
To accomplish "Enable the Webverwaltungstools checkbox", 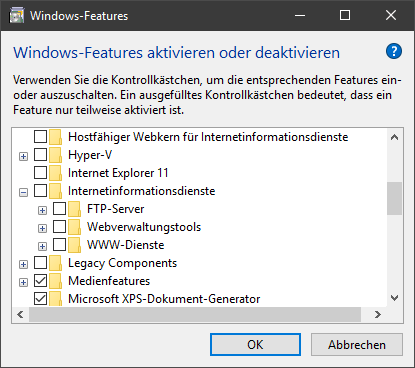I will pos(59,227).
